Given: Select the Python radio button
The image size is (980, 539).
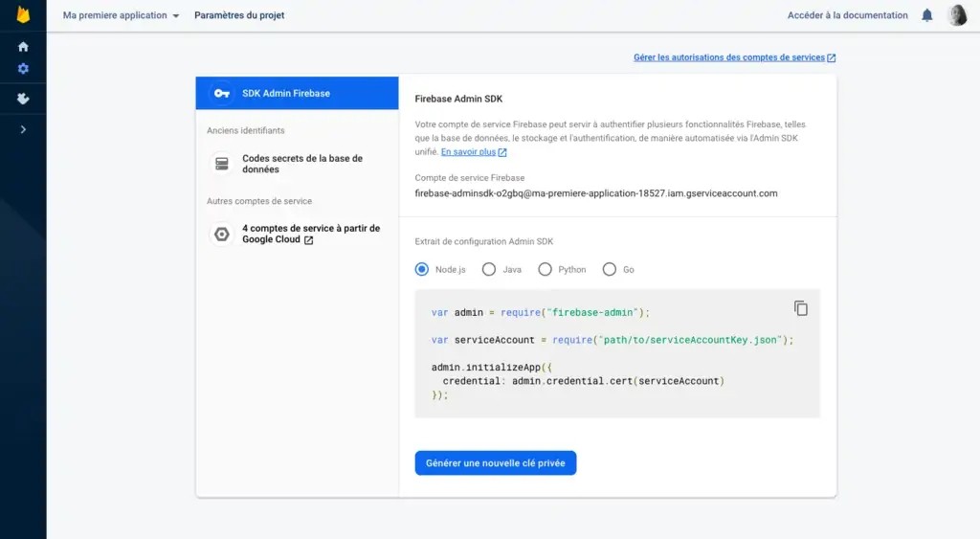Looking at the screenshot, I should point(545,270).
